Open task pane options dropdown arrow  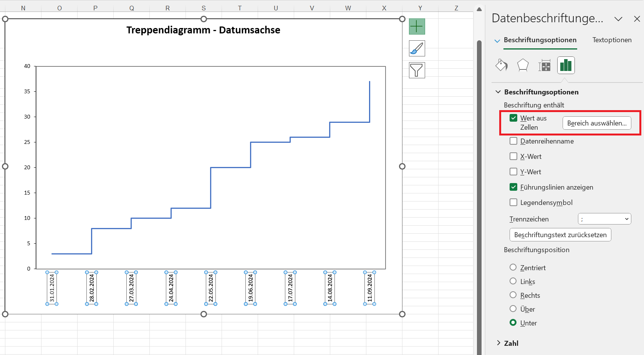[618, 19]
